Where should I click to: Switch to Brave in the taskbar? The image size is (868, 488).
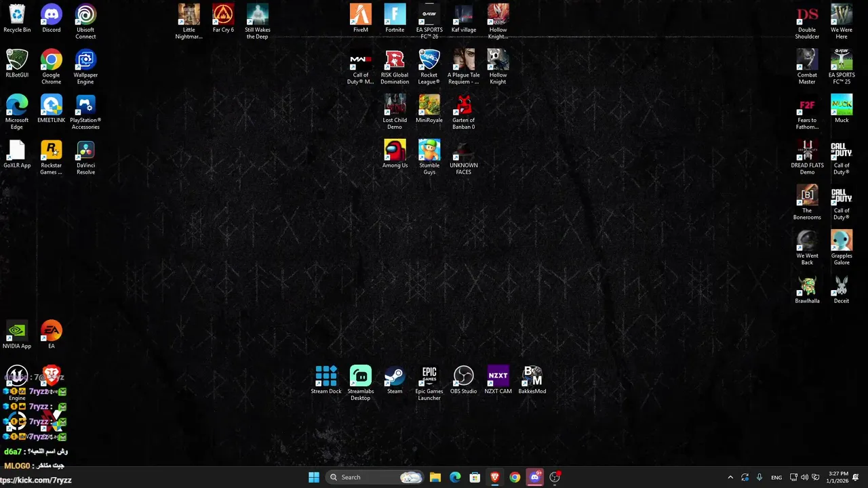(x=495, y=477)
